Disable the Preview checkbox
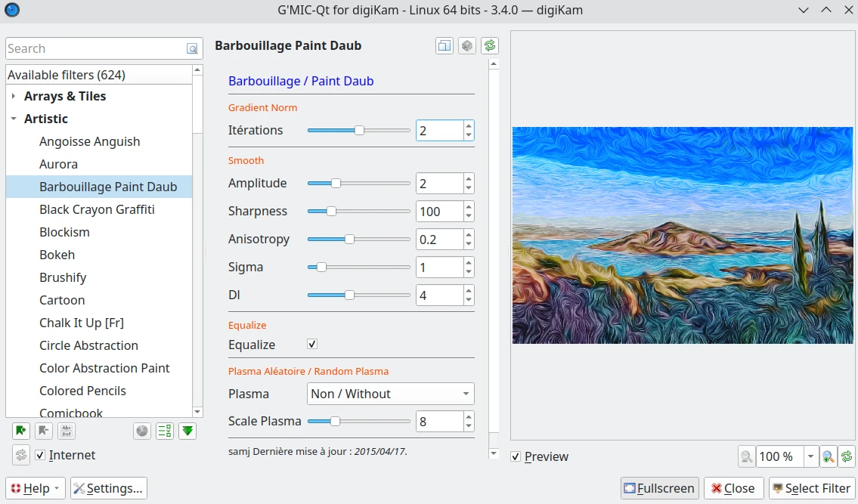This screenshot has height=504, width=858. tap(516, 456)
